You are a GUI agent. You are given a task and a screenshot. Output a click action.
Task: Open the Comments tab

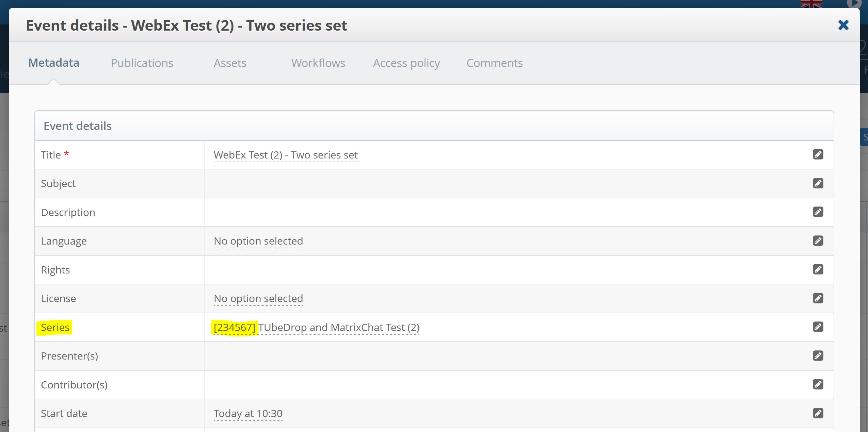coord(494,63)
